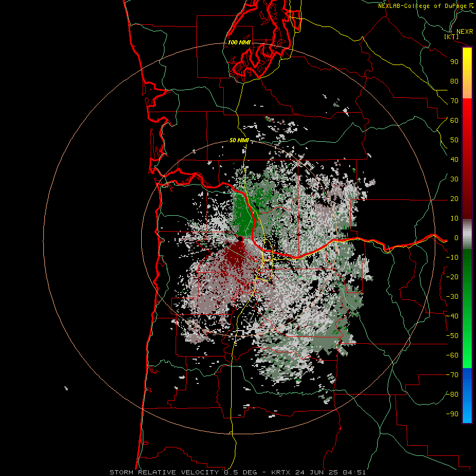Click the -60 scale value
Image resolution: width=476 pixels, height=476 pixels.
click(x=452, y=355)
